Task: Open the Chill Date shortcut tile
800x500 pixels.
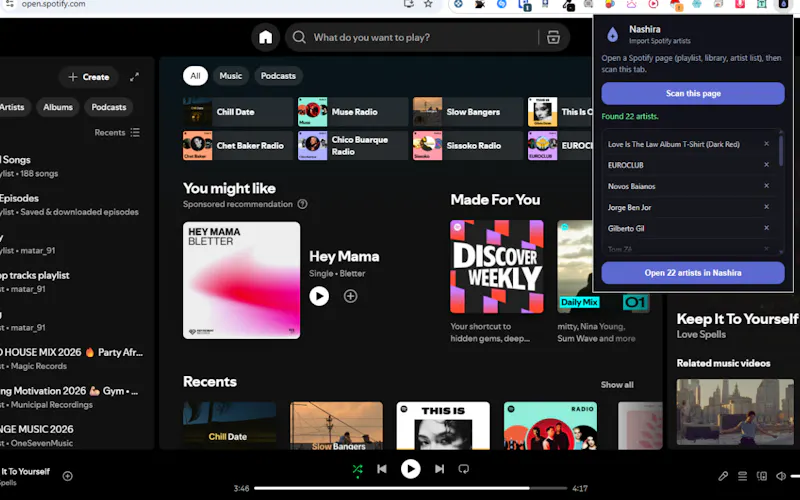Action: 238,112
